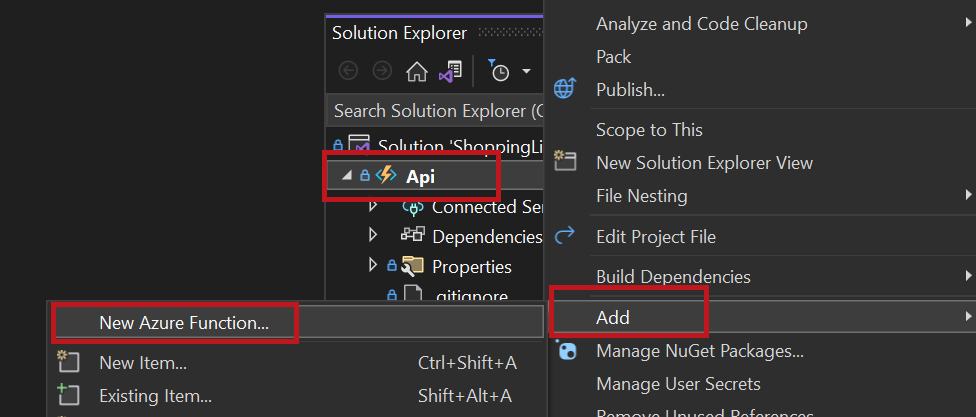Image resolution: width=976 pixels, height=417 pixels.
Task: Click the Edit Project File arrow icon
Action: [565, 235]
